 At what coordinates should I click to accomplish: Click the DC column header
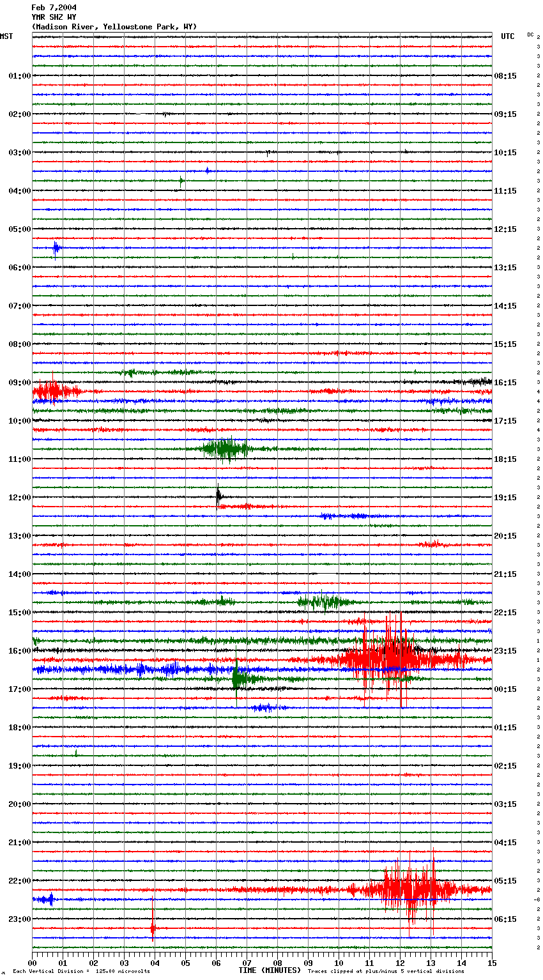click(530, 34)
